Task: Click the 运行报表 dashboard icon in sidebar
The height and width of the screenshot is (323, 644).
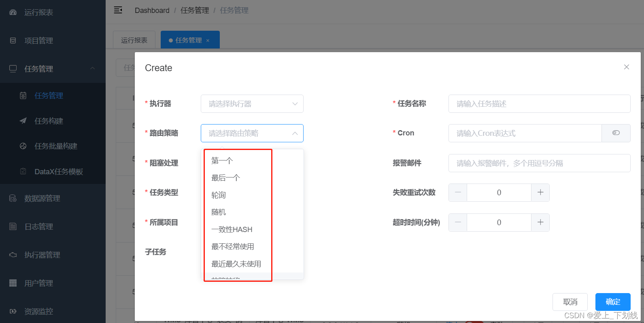Action: pyautogui.click(x=13, y=12)
